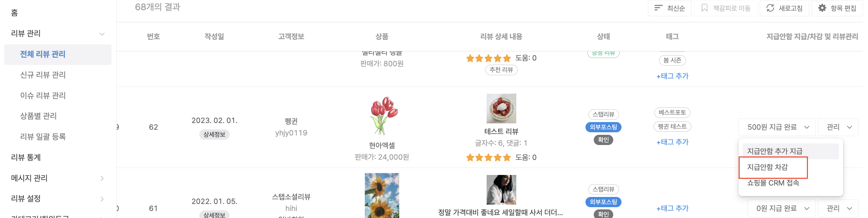Click the sunflower product image
This screenshot has height=218, width=868.
click(382, 195)
